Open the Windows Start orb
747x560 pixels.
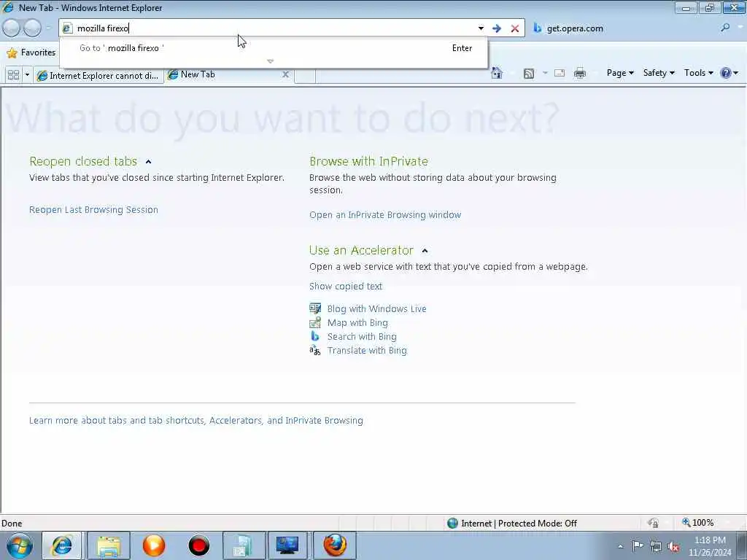[20, 545]
